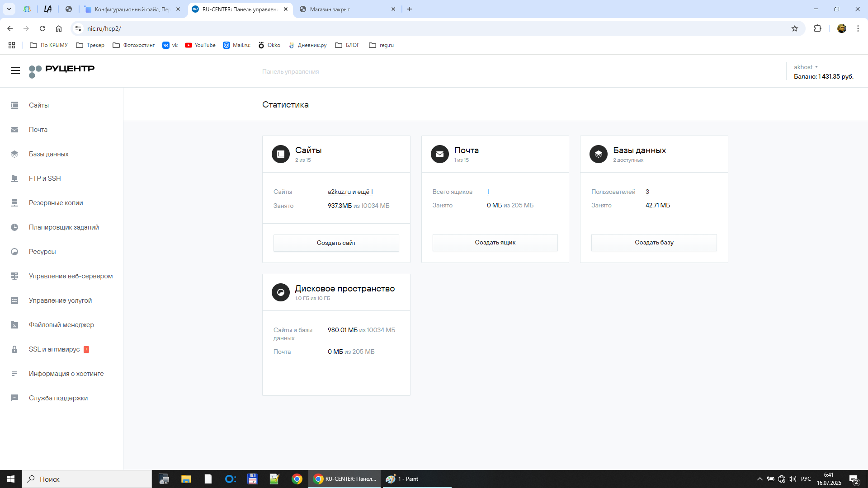Open the hamburger menu next to the РУЦЕНТР logo
Screen dimensions: 868x488
15,70
